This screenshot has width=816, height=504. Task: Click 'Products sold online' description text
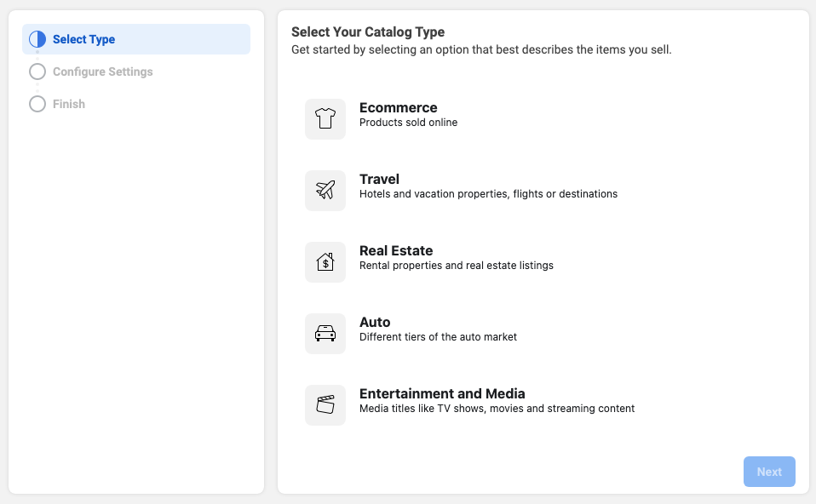point(408,123)
